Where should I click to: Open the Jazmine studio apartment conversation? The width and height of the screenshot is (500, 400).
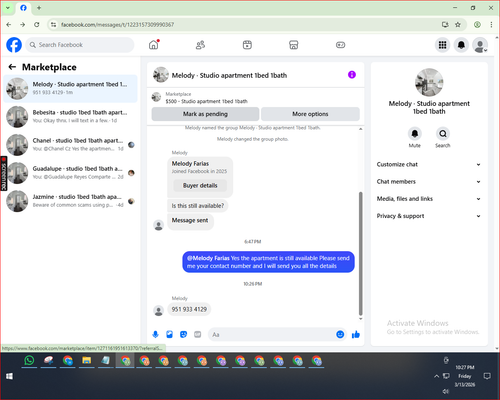(x=70, y=201)
